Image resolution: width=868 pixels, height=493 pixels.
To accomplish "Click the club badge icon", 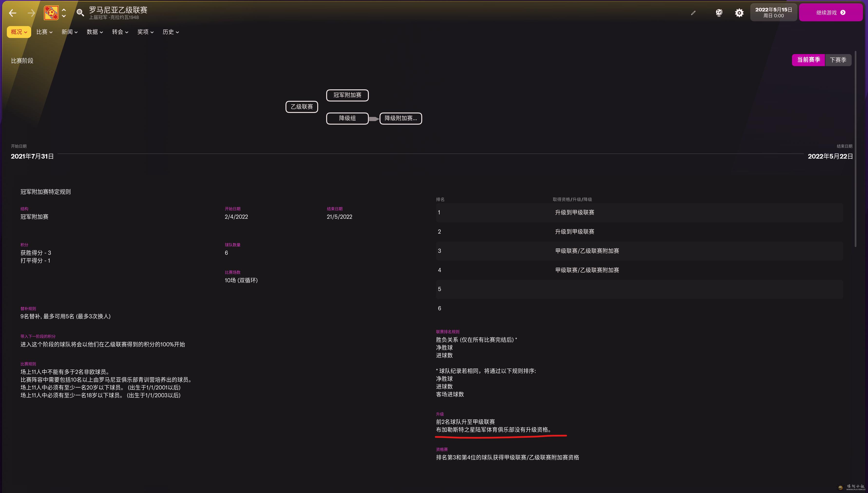I will click(51, 13).
